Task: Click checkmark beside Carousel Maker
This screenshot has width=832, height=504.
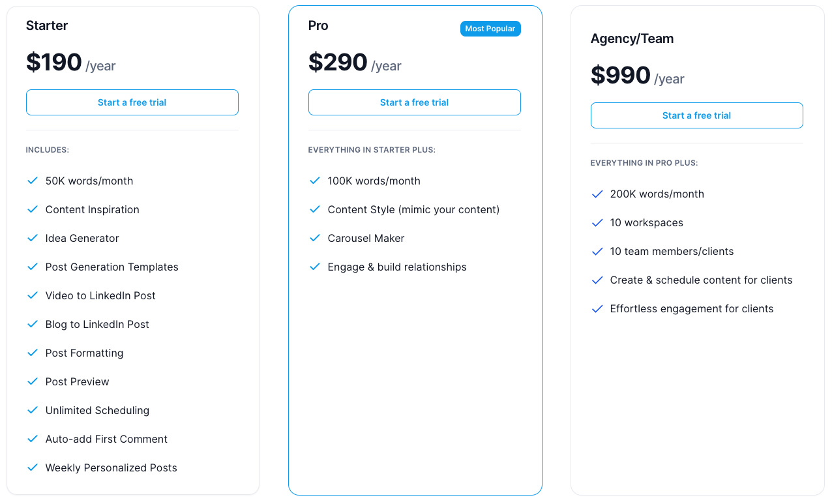Action: [x=314, y=238]
